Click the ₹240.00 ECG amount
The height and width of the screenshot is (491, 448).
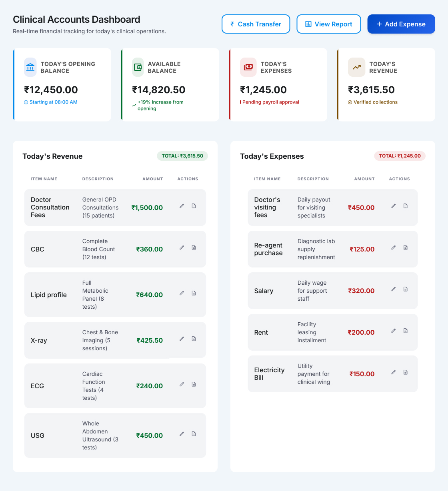(150, 386)
